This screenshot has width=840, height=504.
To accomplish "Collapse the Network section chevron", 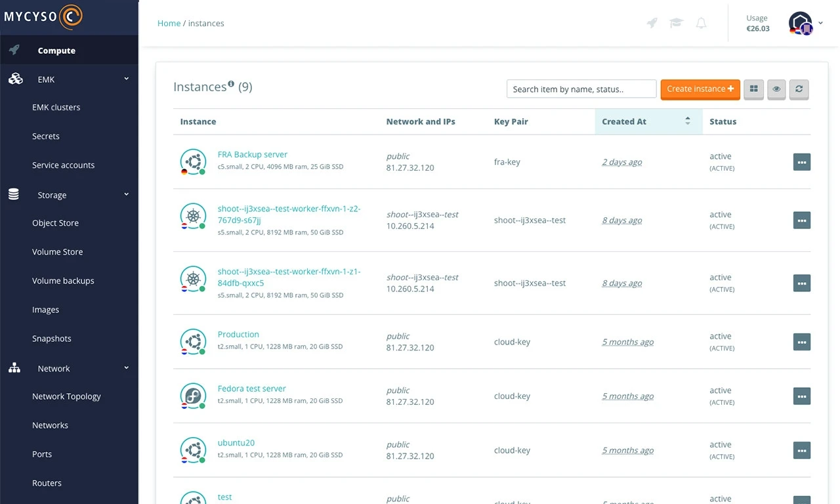I will [126, 367].
